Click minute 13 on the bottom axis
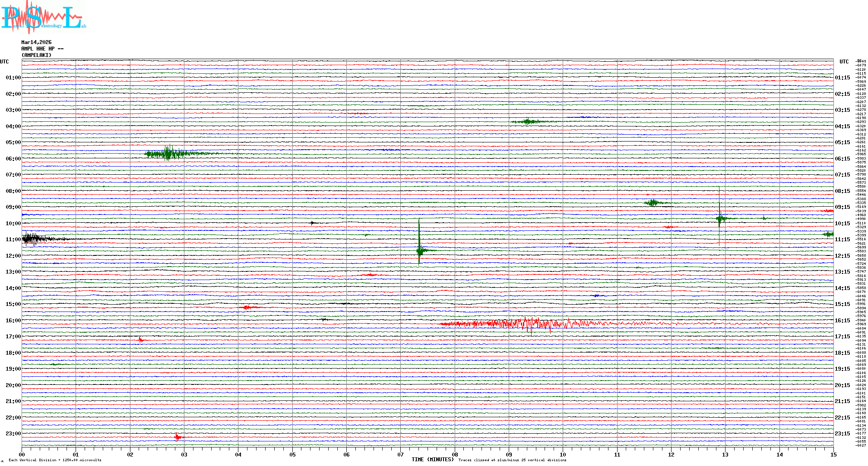The width and height of the screenshot is (868, 466). coord(725,454)
